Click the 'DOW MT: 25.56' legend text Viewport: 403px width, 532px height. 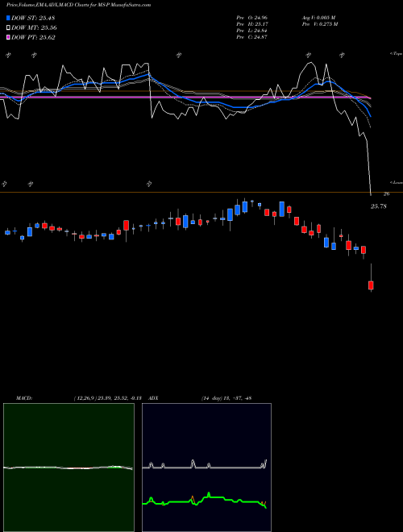(35, 28)
